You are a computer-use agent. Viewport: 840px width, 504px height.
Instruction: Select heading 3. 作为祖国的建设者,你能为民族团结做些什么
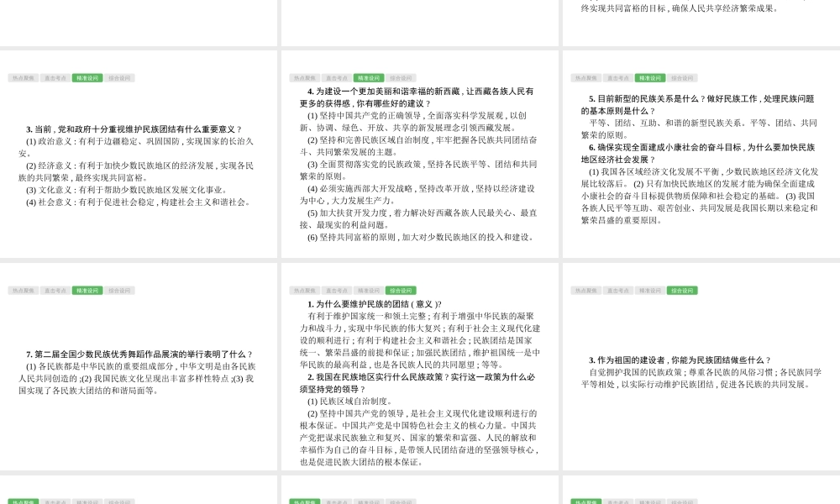pyautogui.click(x=680, y=360)
